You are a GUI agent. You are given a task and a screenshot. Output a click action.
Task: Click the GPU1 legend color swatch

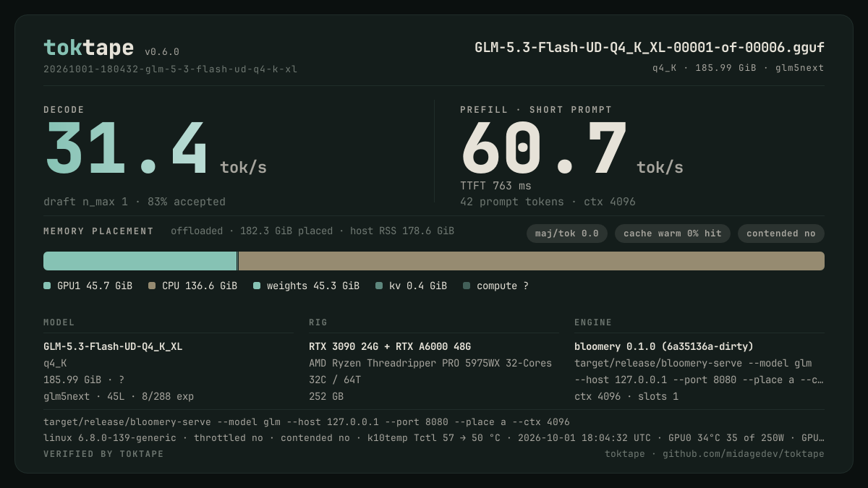[47, 286]
